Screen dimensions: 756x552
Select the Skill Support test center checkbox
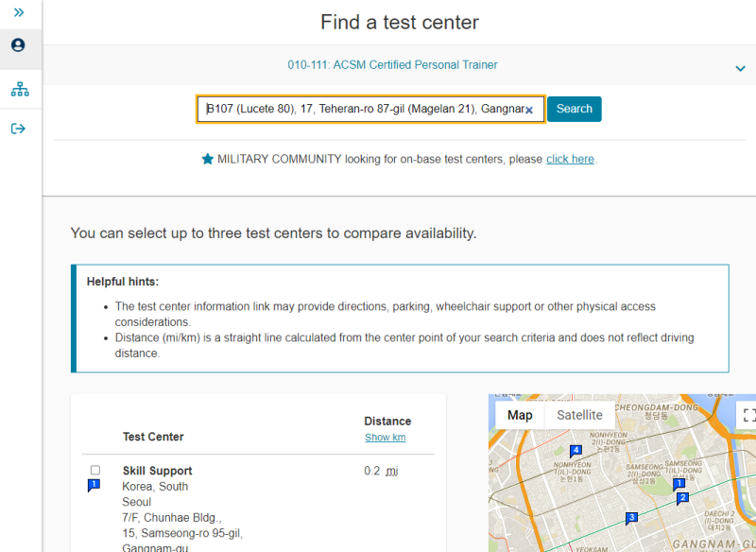coord(95,470)
